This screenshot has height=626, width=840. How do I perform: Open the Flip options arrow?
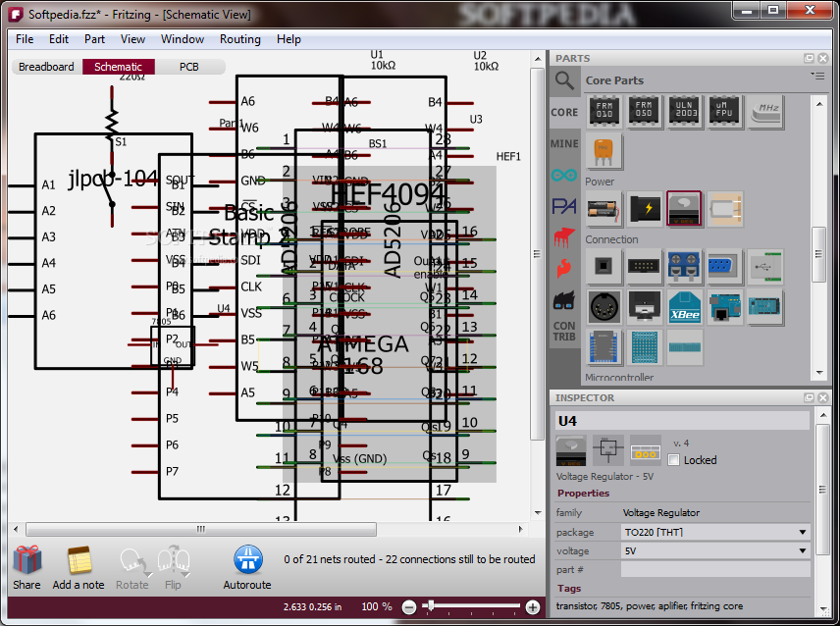pyautogui.click(x=187, y=575)
